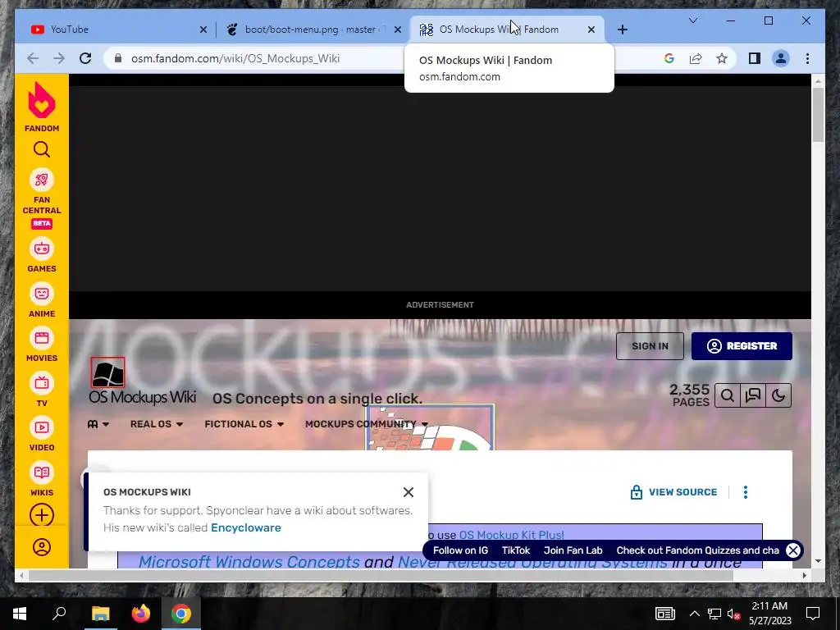The height and width of the screenshot is (630, 840).
Task: Open Movies in Fandom sidebar
Action: point(42,345)
